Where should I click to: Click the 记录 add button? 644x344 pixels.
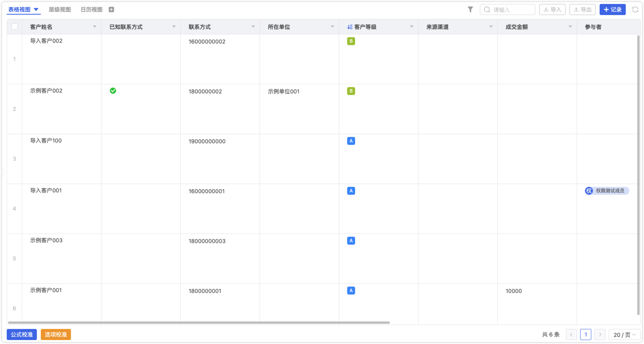coord(613,10)
